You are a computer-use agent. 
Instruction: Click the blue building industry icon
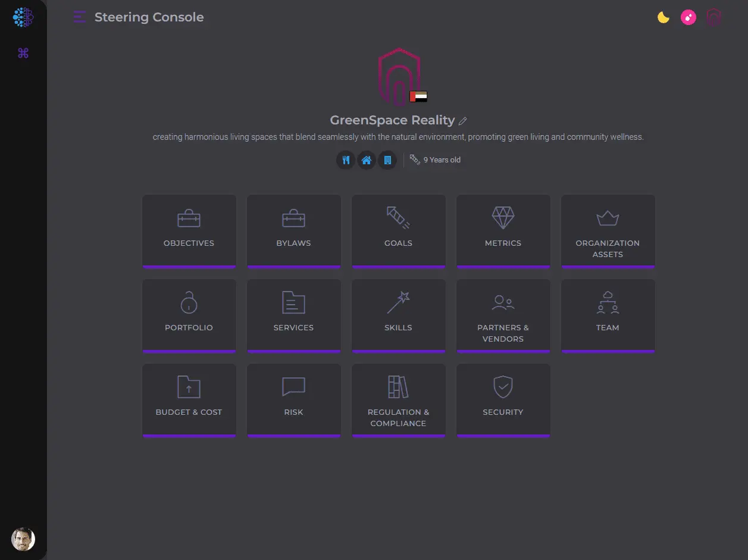387,160
